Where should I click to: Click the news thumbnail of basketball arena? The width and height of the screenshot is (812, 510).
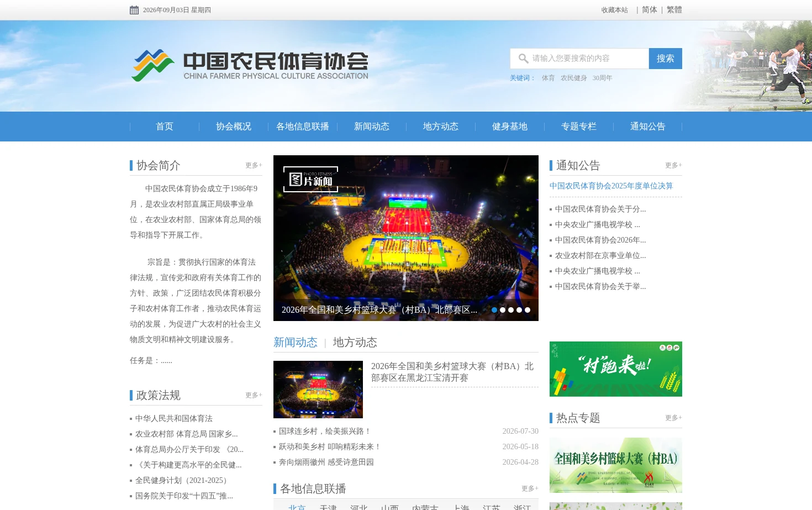pos(318,390)
